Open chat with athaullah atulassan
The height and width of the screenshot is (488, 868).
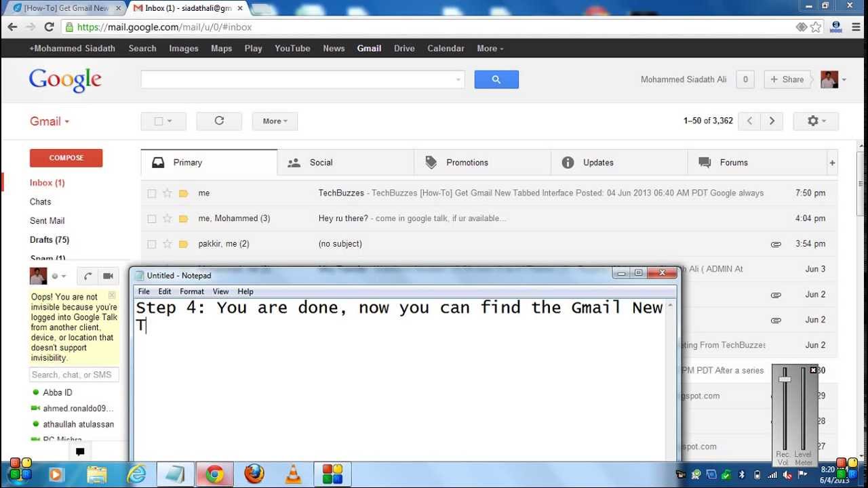[78, 424]
